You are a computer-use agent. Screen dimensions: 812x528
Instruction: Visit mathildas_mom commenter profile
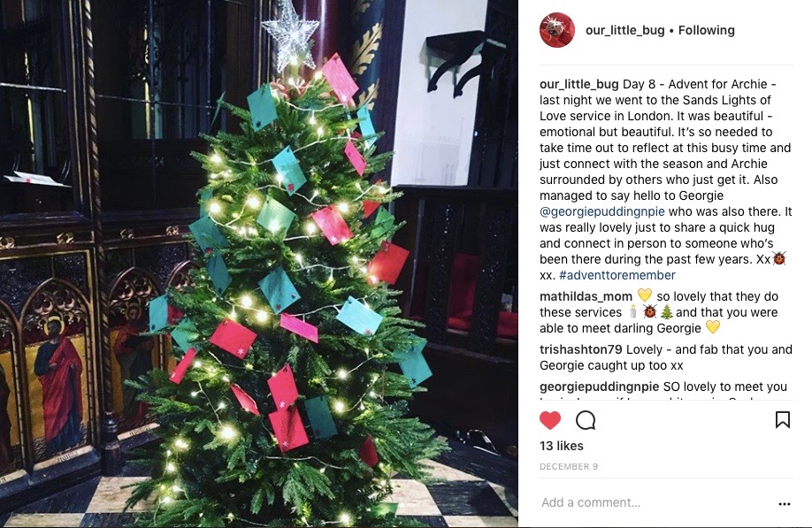pyautogui.click(x=586, y=296)
